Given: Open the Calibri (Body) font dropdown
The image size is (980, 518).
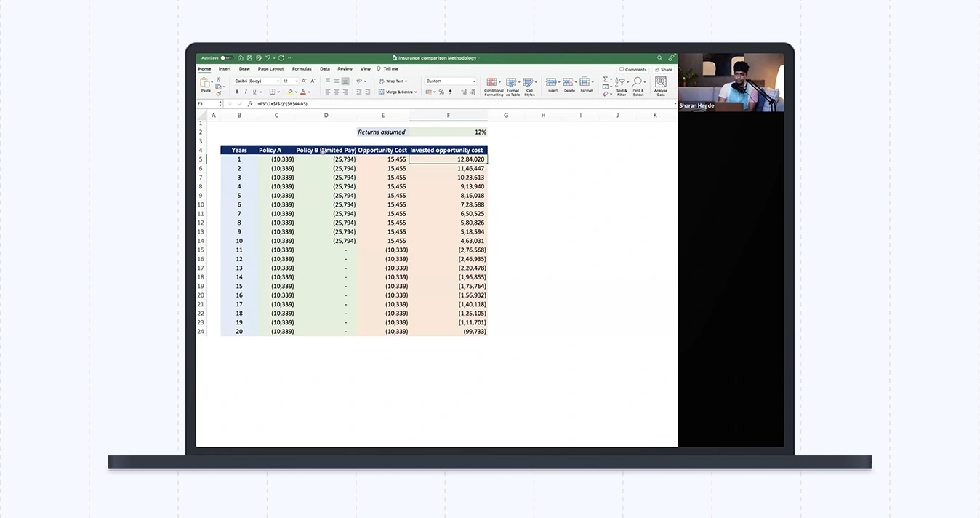Looking at the screenshot, I should pos(256,81).
